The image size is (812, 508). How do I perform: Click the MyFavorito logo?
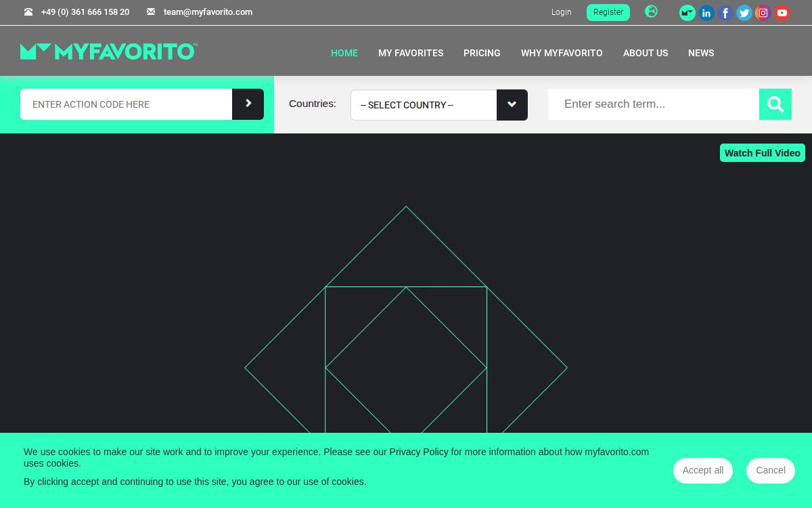[x=109, y=51]
